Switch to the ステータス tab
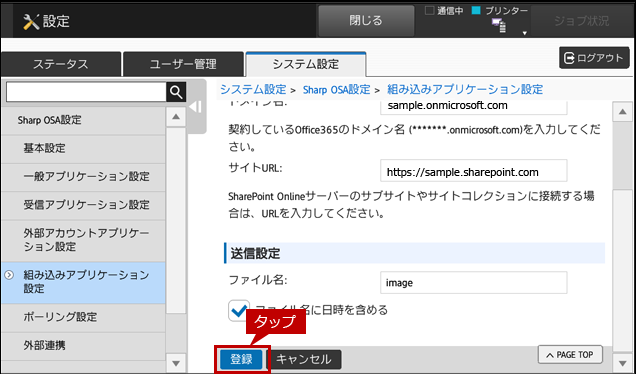636x374 pixels. pos(61,64)
